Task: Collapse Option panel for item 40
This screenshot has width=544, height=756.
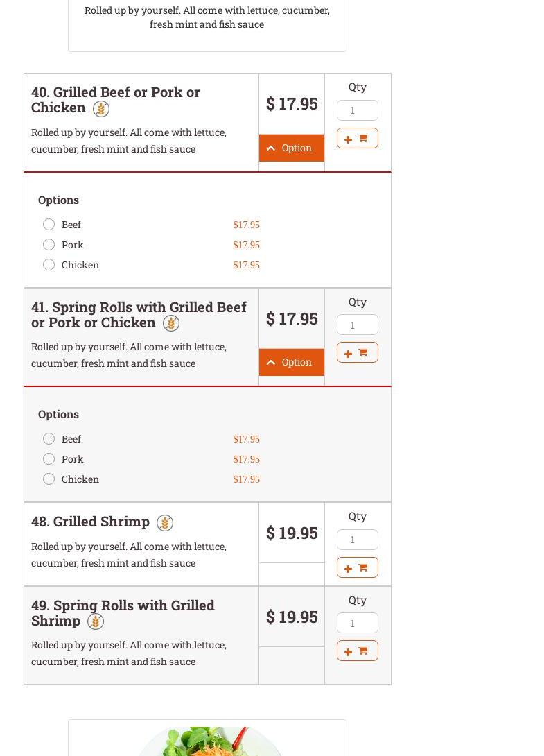Action: click(291, 148)
